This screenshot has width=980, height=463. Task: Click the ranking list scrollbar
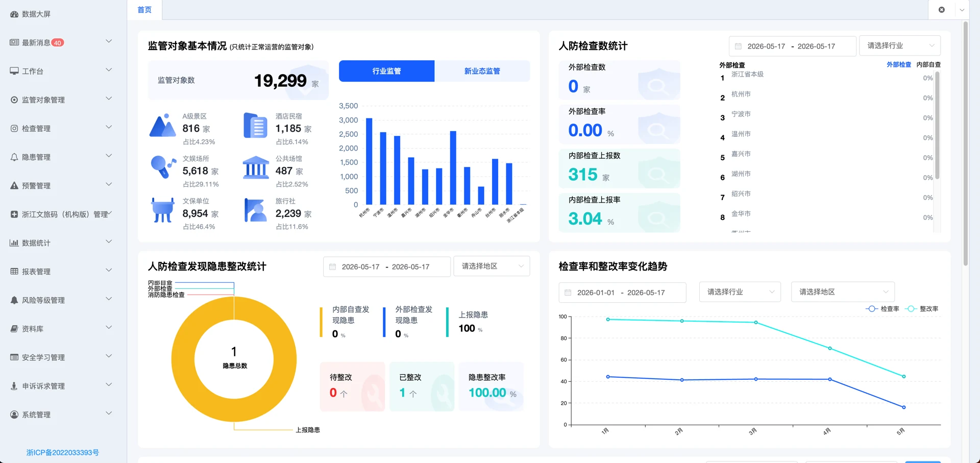(x=937, y=126)
